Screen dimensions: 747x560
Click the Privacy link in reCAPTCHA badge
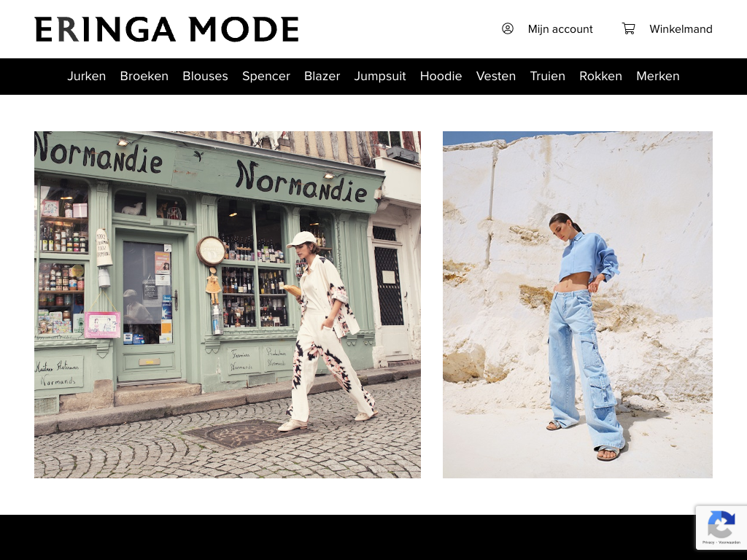pyautogui.click(x=708, y=542)
